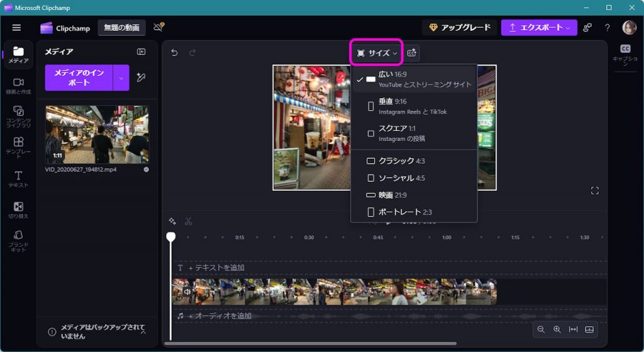Screen dimensions: 644x352
Task: Click the split scissors tool
Action: click(189, 221)
